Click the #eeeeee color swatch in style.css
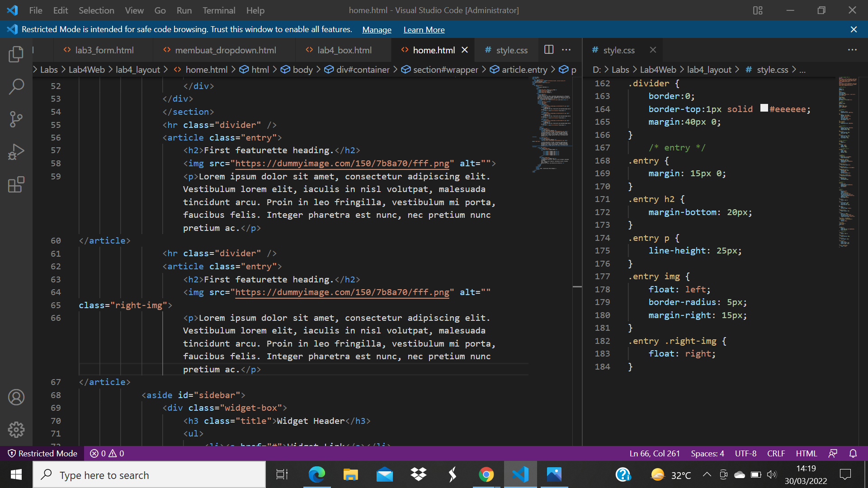The width and height of the screenshot is (868, 488). 764,108
